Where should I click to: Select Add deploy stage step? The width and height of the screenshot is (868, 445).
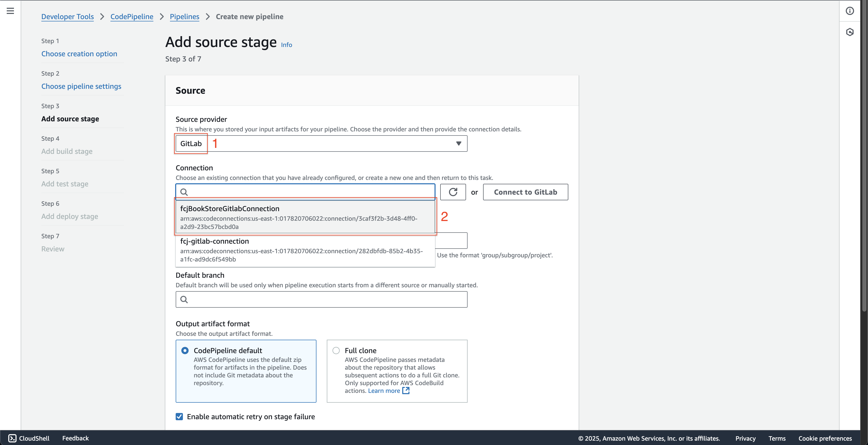point(70,217)
